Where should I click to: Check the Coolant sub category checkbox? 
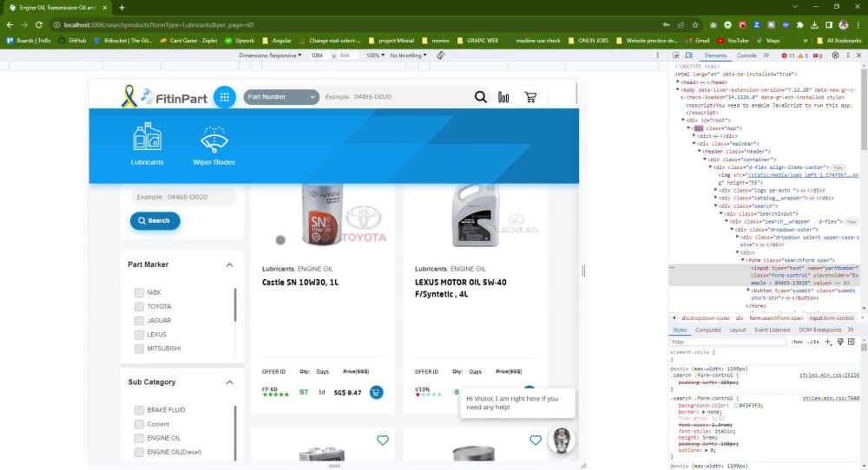(x=139, y=424)
